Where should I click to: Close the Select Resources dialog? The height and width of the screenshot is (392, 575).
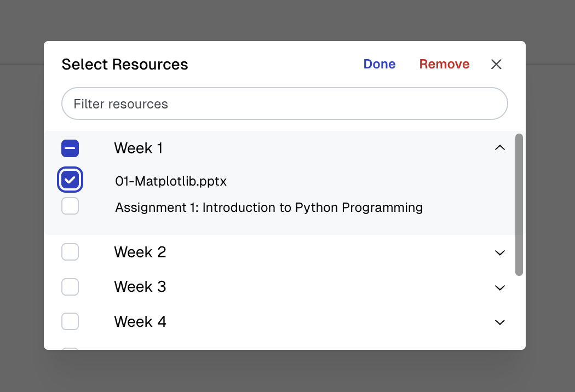tap(496, 65)
